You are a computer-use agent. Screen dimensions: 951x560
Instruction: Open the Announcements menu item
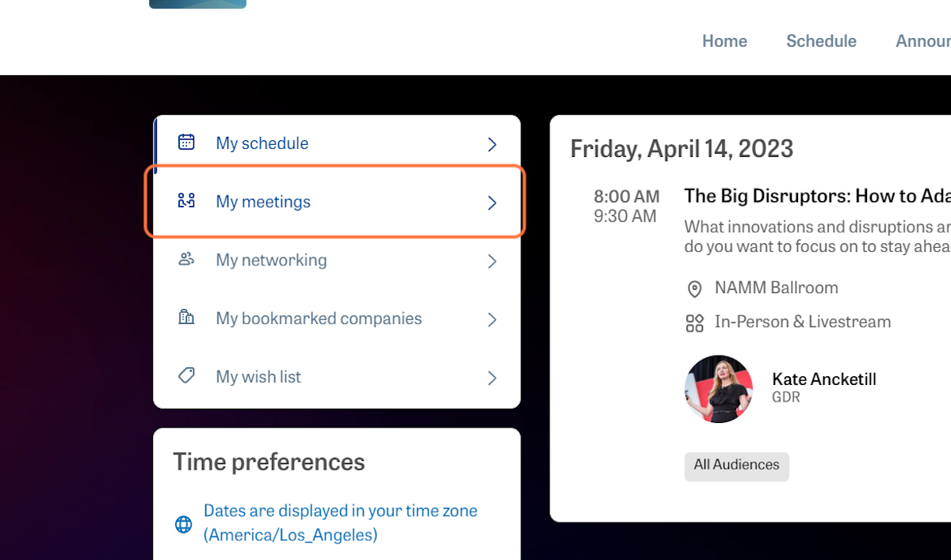(924, 40)
